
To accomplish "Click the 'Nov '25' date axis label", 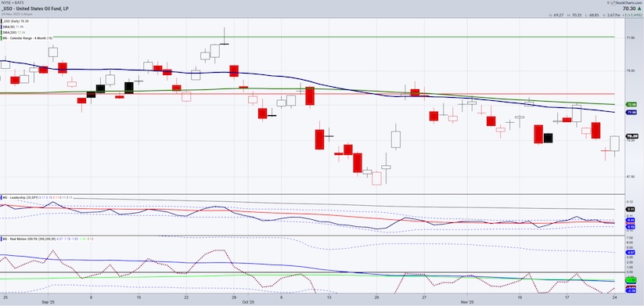I will coord(467,301).
